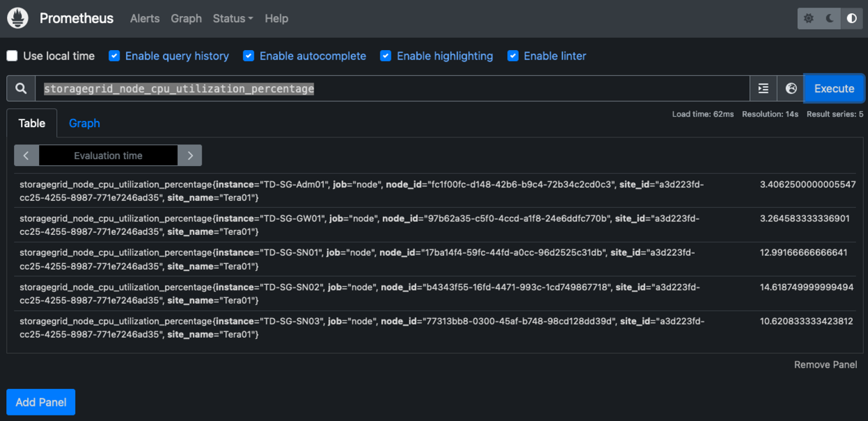Viewport: 868px width, 421px height.
Task: Switch to light theme sun icon
Action: pos(808,19)
